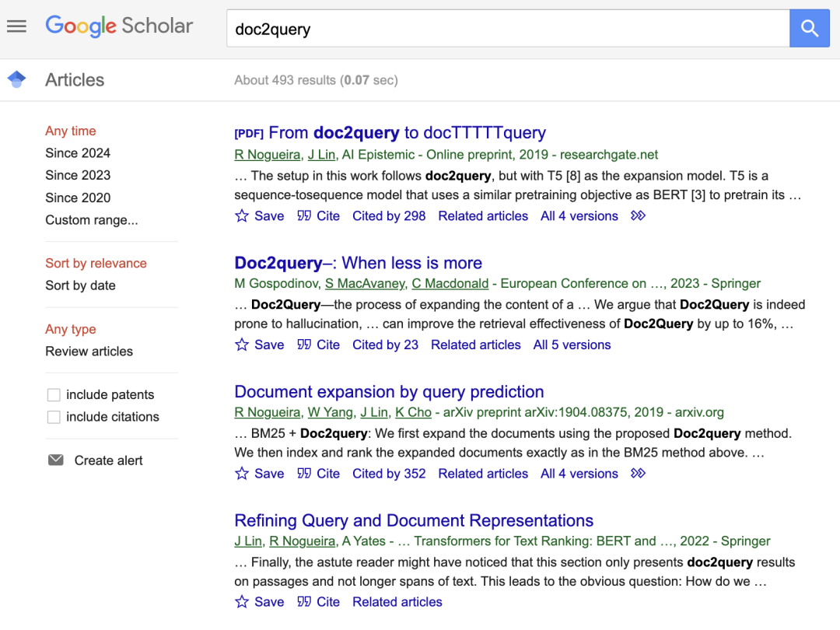Click the doc2query search input field
Screen dimensions: 840x630
tap(507, 29)
